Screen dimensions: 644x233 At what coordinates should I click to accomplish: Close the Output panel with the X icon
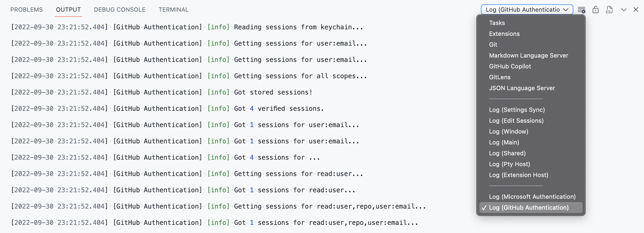(x=636, y=10)
